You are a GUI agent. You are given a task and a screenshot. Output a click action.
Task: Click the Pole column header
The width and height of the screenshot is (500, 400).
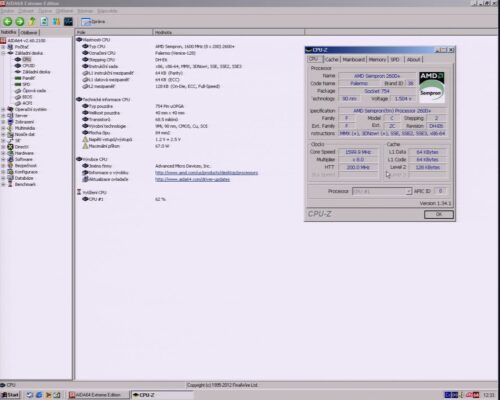[114, 32]
